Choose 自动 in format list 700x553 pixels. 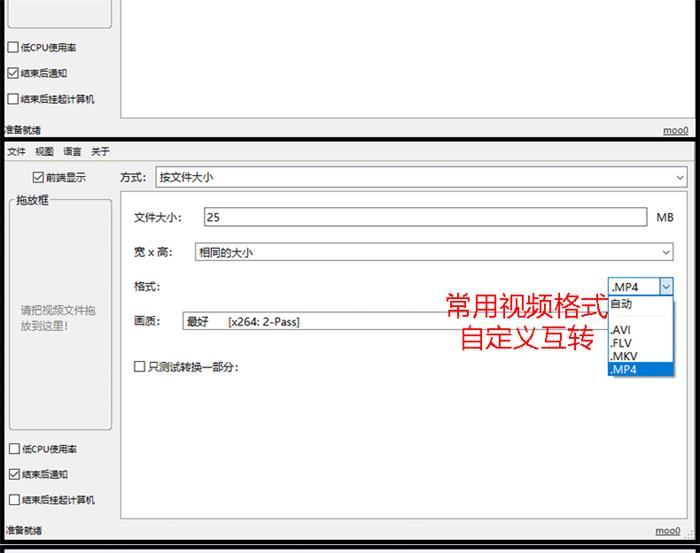tap(640, 304)
